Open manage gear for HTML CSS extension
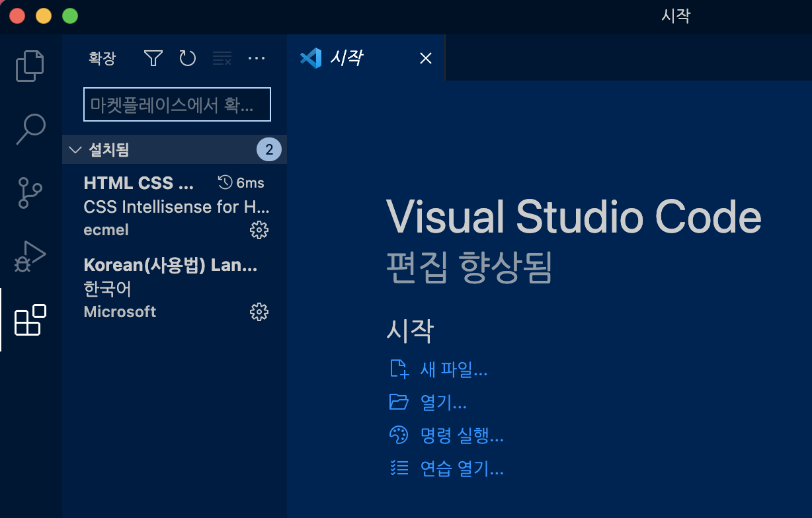The width and height of the screenshot is (812, 518). (259, 230)
